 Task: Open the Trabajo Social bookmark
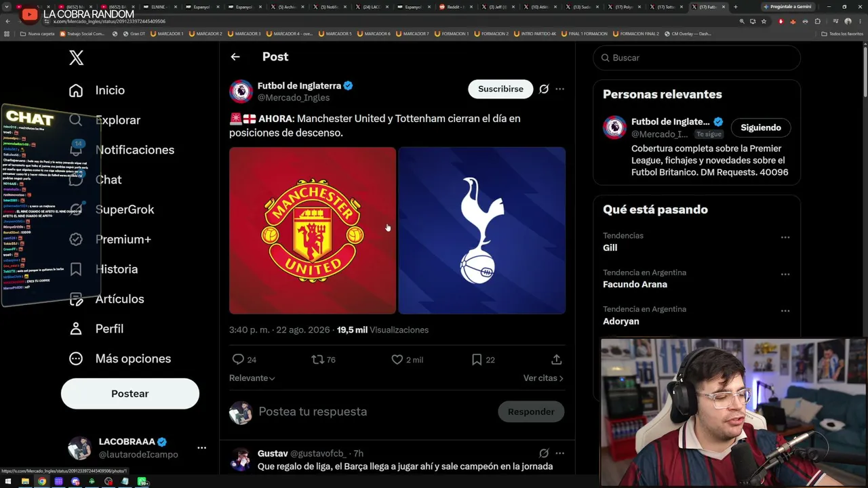pyautogui.click(x=83, y=33)
